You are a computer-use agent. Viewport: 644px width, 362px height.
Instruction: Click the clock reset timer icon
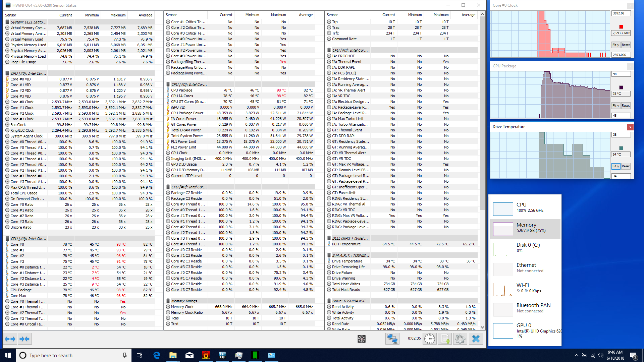point(429,339)
